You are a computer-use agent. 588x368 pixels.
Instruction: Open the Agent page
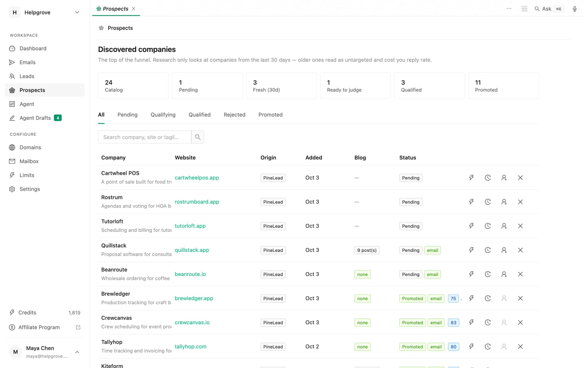(x=45, y=104)
